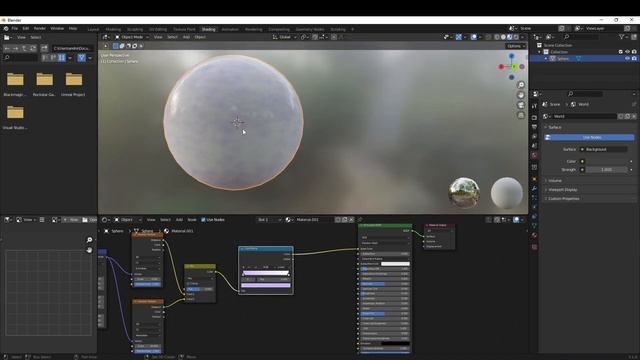Open the Rockstar Games folder
Screen dimensions: 640x360
[x=44, y=84]
